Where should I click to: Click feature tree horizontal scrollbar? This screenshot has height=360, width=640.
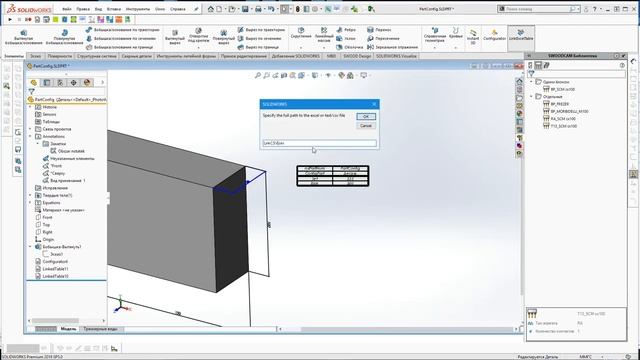point(55,321)
